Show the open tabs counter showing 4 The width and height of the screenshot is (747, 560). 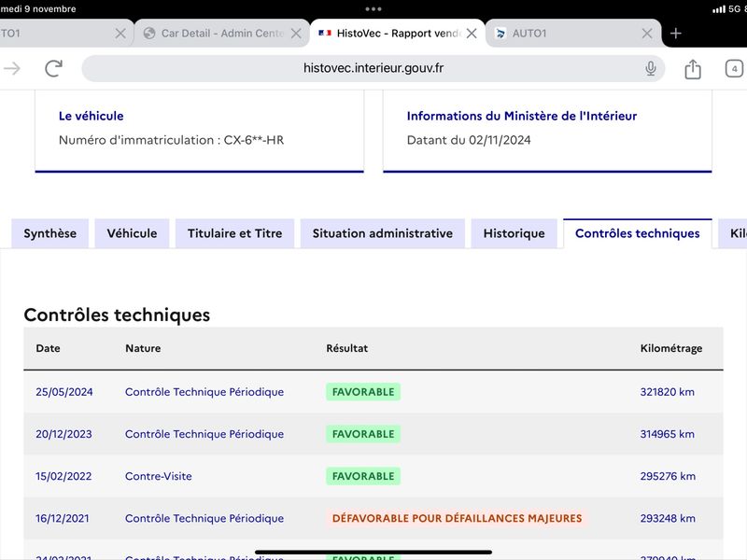coord(734,68)
